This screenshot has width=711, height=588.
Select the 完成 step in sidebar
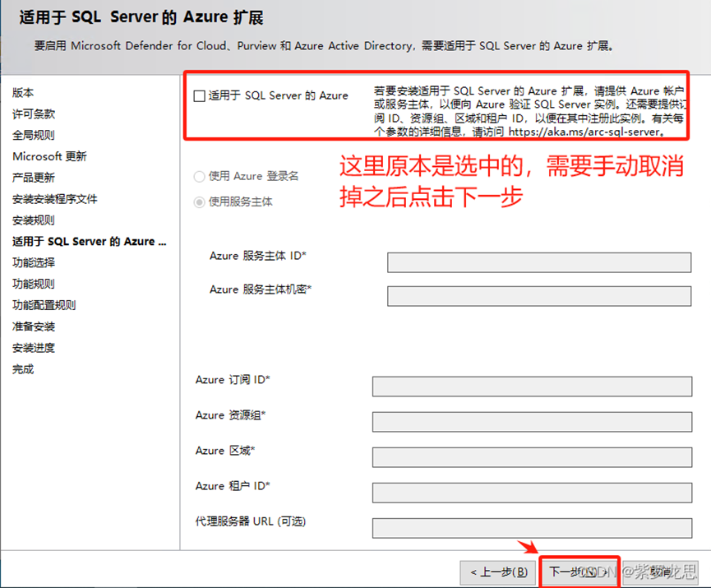tap(23, 369)
